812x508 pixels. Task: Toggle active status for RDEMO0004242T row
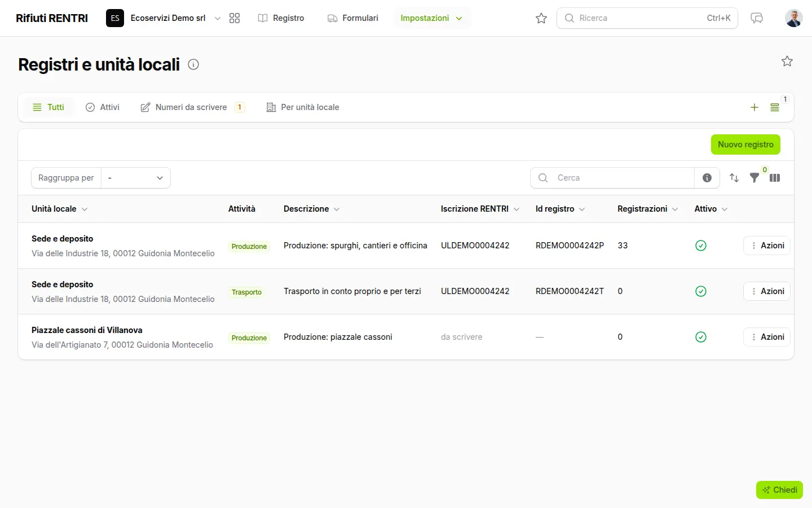click(701, 291)
